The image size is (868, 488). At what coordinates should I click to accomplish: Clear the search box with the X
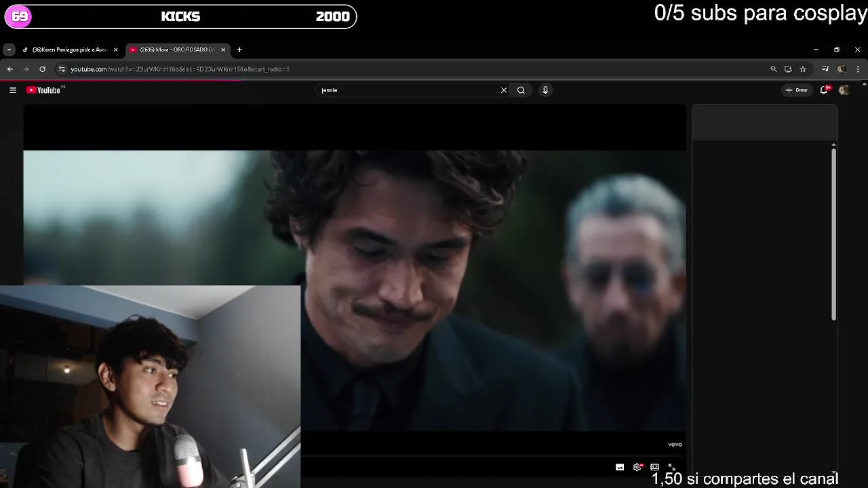pyautogui.click(x=504, y=90)
